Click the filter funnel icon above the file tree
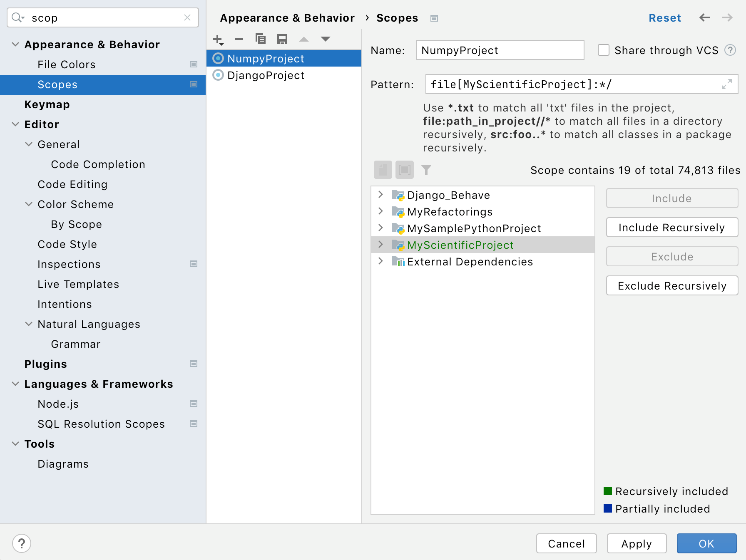 427,170
